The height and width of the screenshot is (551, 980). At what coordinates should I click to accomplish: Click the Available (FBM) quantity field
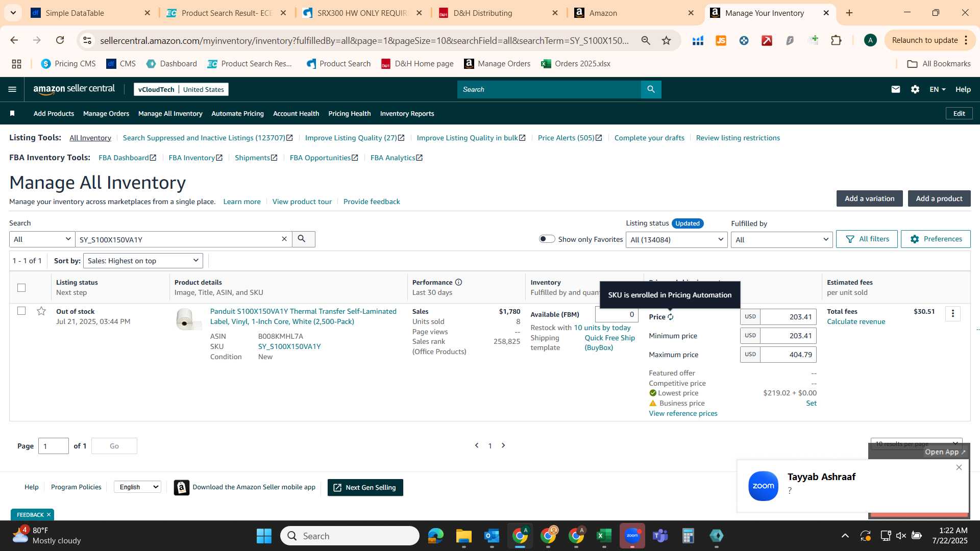tap(616, 314)
